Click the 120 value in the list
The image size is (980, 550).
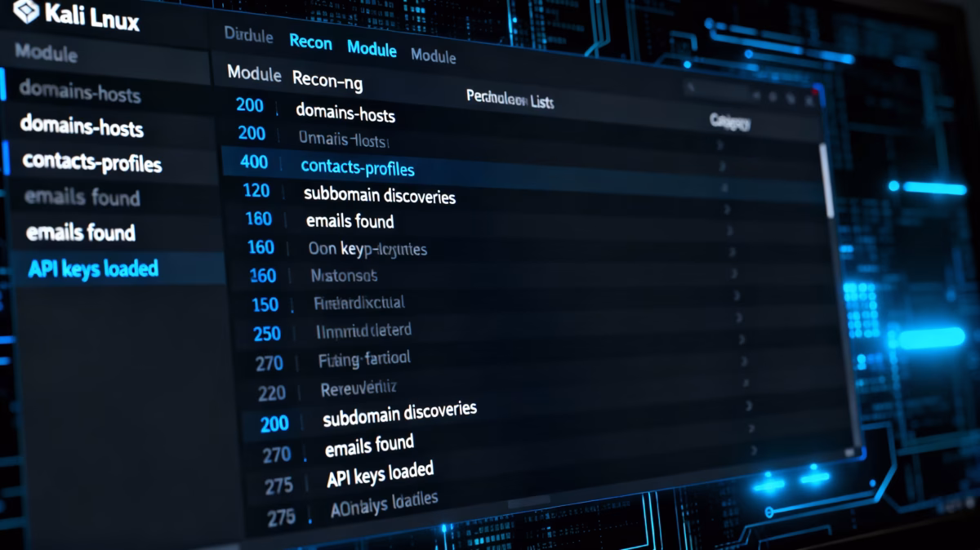(256, 190)
